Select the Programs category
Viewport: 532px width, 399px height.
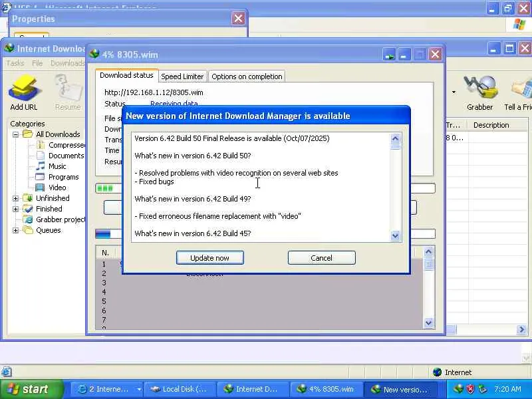pos(63,177)
